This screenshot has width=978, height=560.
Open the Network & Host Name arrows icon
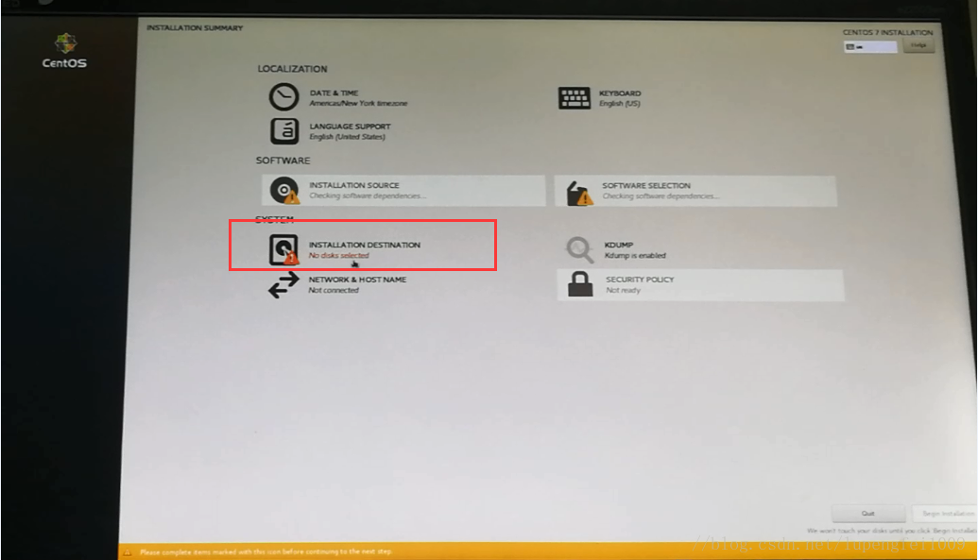(283, 284)
